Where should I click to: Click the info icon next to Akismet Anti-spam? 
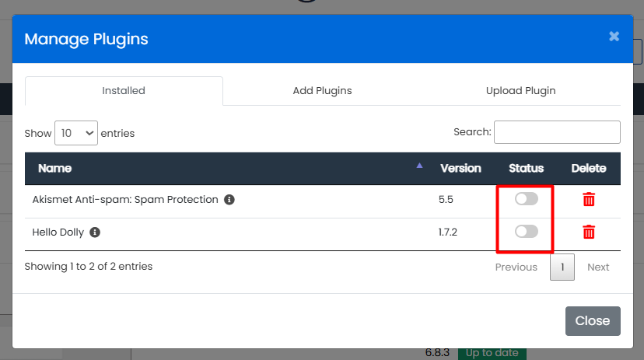pos(229,200)
